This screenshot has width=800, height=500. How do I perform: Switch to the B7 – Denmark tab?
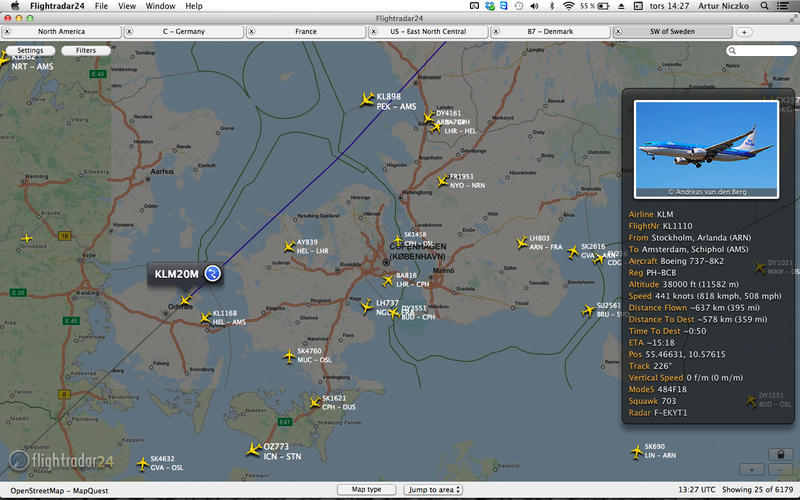(x=550, y=32)
